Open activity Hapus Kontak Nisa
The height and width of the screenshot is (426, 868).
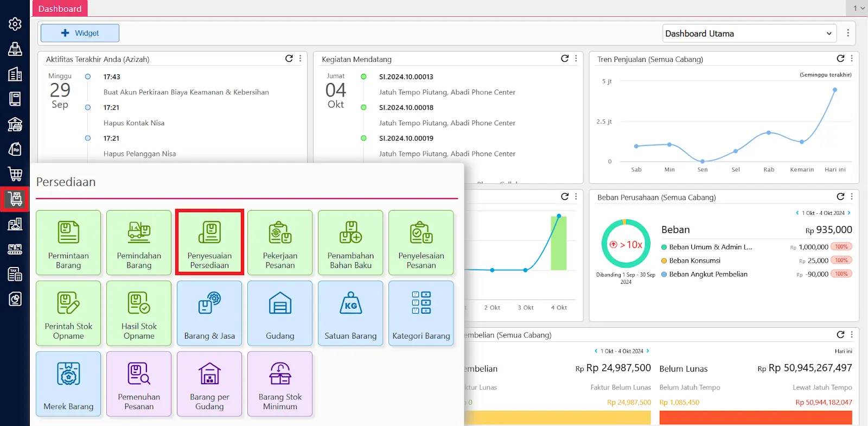pos(134,123)
